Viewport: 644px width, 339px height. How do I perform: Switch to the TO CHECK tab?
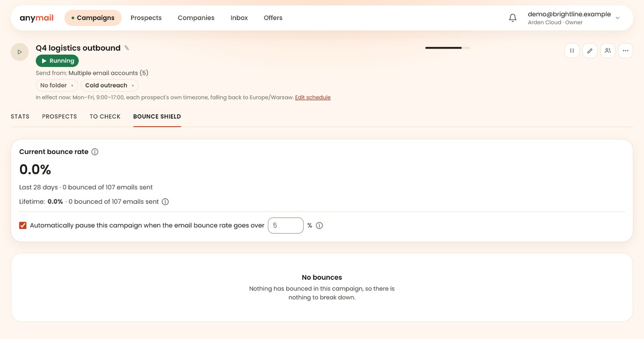click(105, 116)
